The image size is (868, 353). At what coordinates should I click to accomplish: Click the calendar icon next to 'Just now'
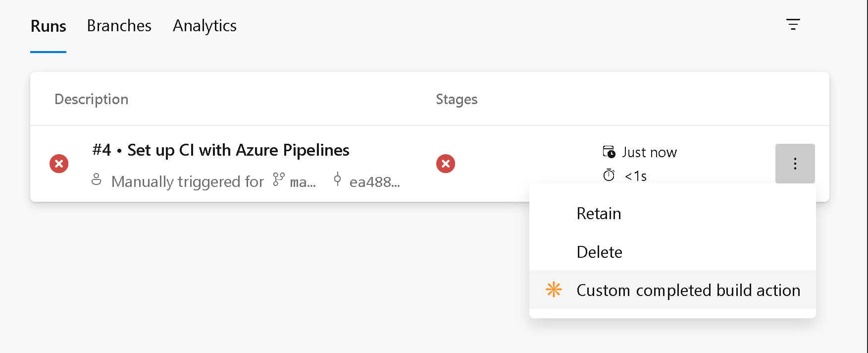tap(610, 152)
